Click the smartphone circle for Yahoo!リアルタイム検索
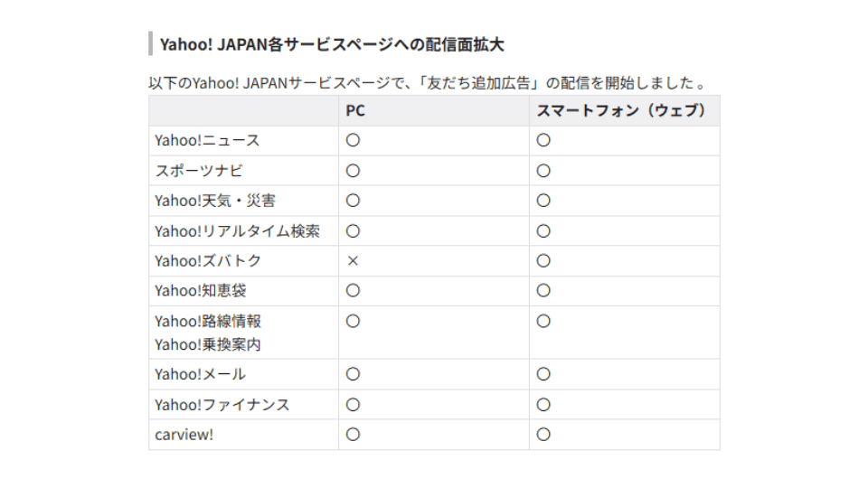Image resolution: width=868 pixels, height=488 pixels. 543,231
